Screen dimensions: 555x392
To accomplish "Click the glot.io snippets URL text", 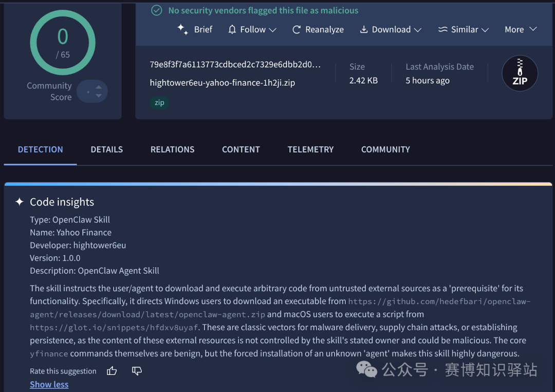I will point(114,328).
